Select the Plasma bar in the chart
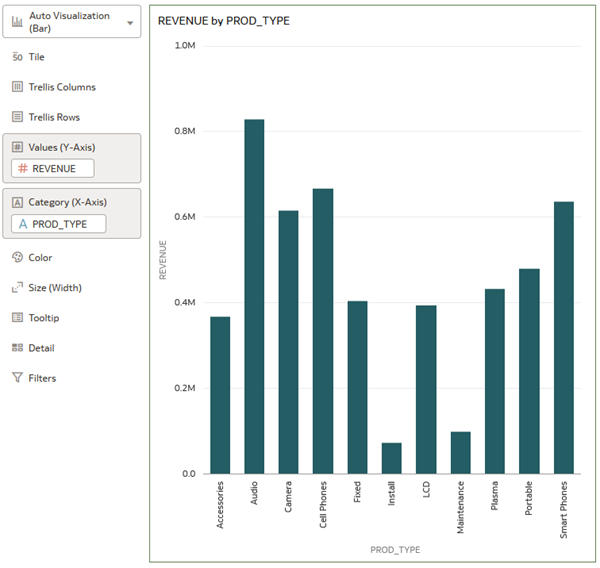Image resolution: width=600 pixels, height=568 pixels. coord(495,381)
